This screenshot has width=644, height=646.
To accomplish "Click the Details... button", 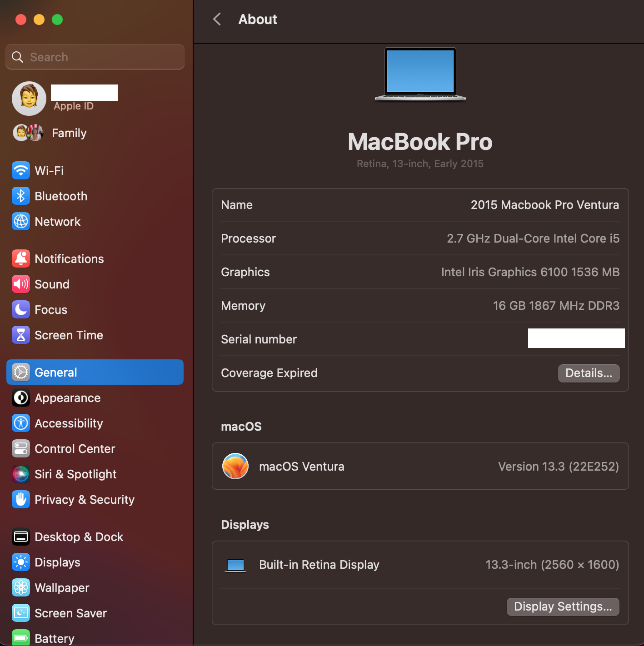I will click(x=589, y=373).
